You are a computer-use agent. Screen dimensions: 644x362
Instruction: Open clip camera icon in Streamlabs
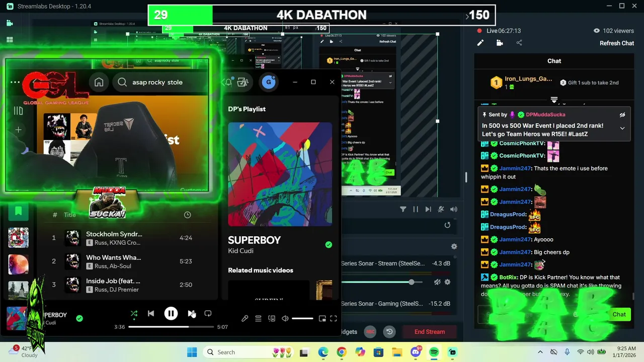[x=500, y=43]
